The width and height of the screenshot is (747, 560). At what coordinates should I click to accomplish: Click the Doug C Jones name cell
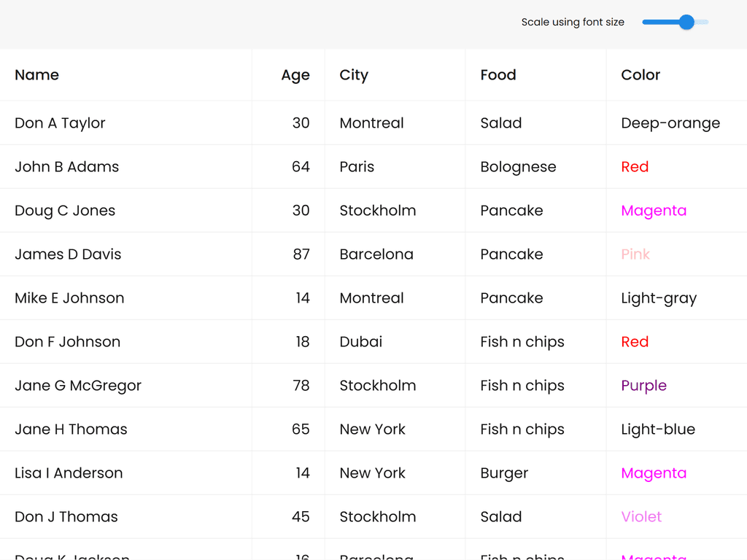click(65, 211)
